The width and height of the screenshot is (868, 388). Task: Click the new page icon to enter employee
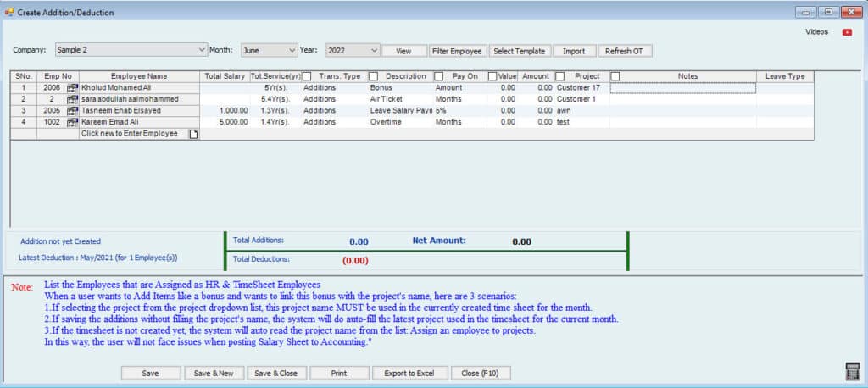[x=193, y=134]
